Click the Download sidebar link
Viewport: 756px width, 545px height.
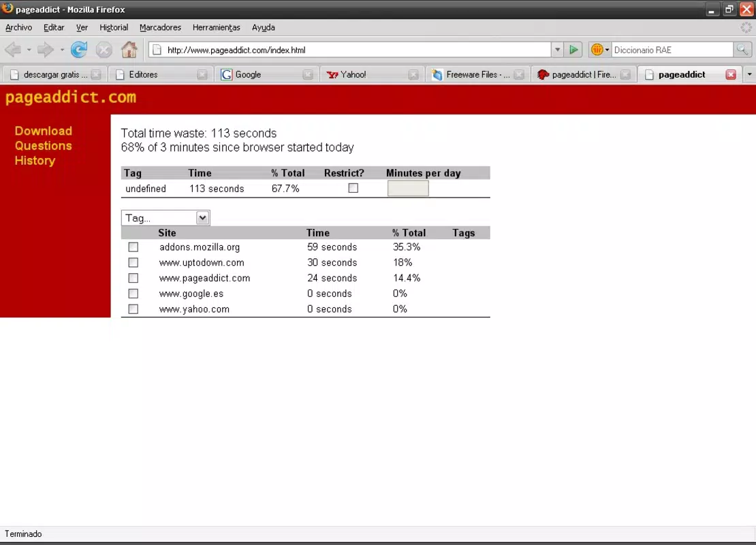(44, 131)
